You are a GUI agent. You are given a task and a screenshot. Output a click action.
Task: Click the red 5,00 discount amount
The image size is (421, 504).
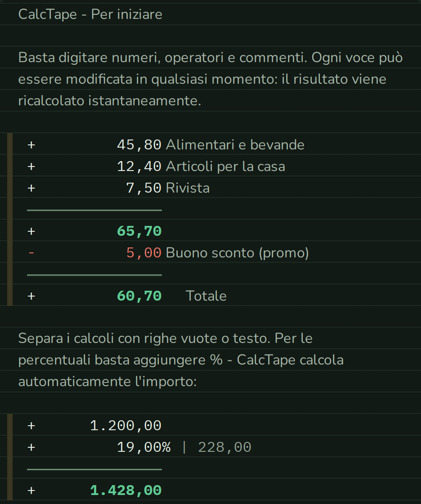(x=143, y=253)
